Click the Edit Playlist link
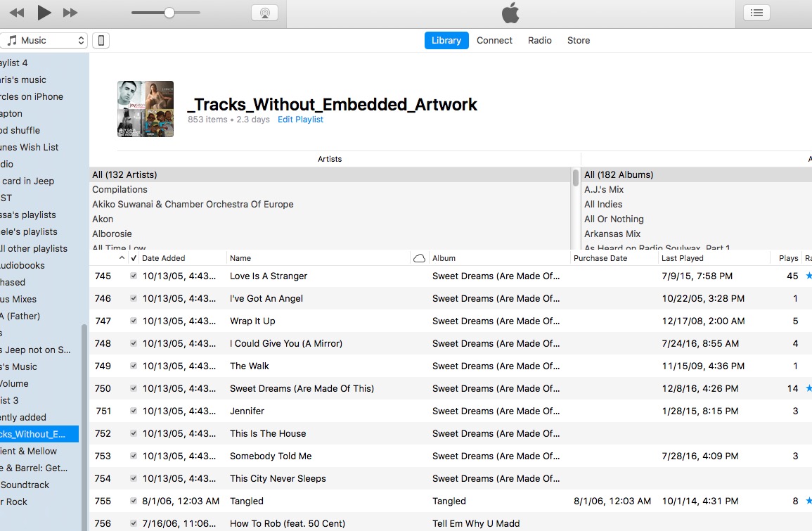The image size is (812, 531). pyautogui.click(x=300, y=119)
